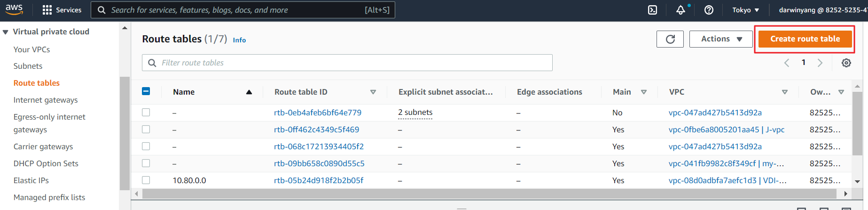The height and width of the screenshot is (210, 868).
Task: Check the 10.80.0.0 route table row
Action: pos(146,180)
